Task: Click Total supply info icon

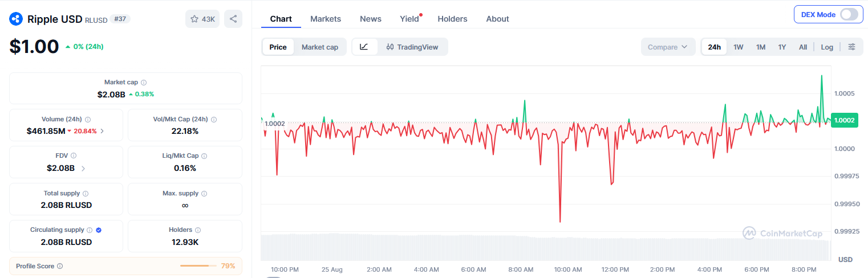Action: pyautogui.click(x=86, y=194)
